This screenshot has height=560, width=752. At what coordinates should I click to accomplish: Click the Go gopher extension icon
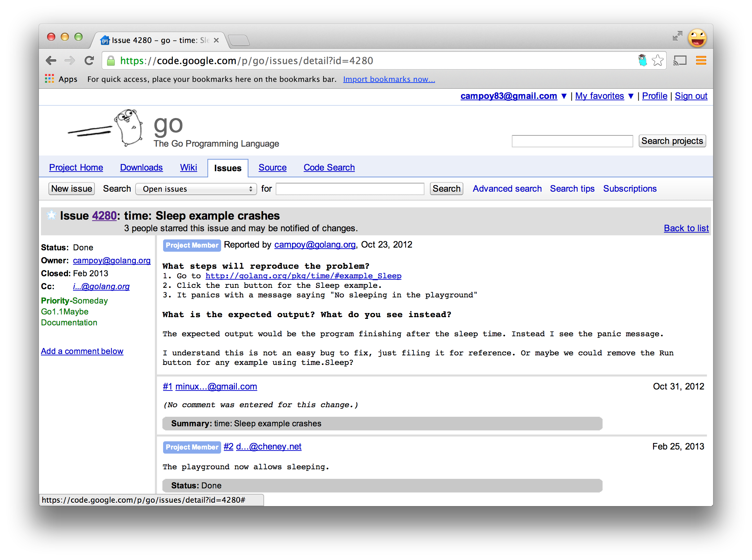pos(642,61)
